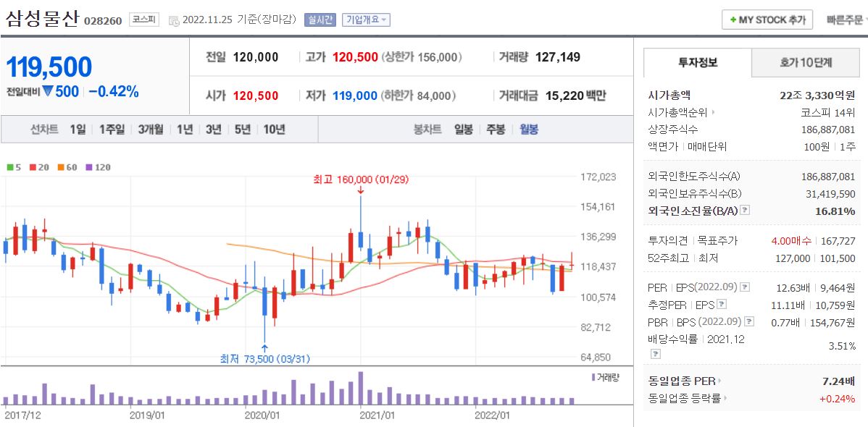Open 동일업종 PER link arrow
Image resolution: width=868 pixels, height=427 pixels.
point(719,381)
